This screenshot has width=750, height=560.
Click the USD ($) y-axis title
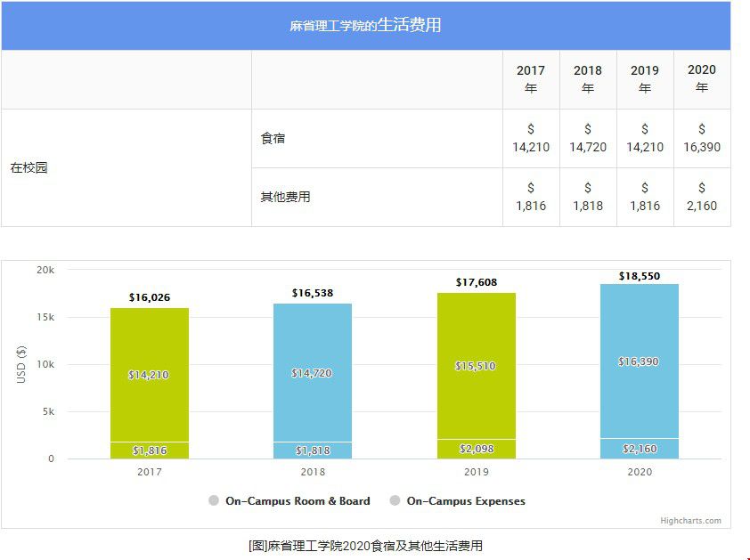(21, 364)
